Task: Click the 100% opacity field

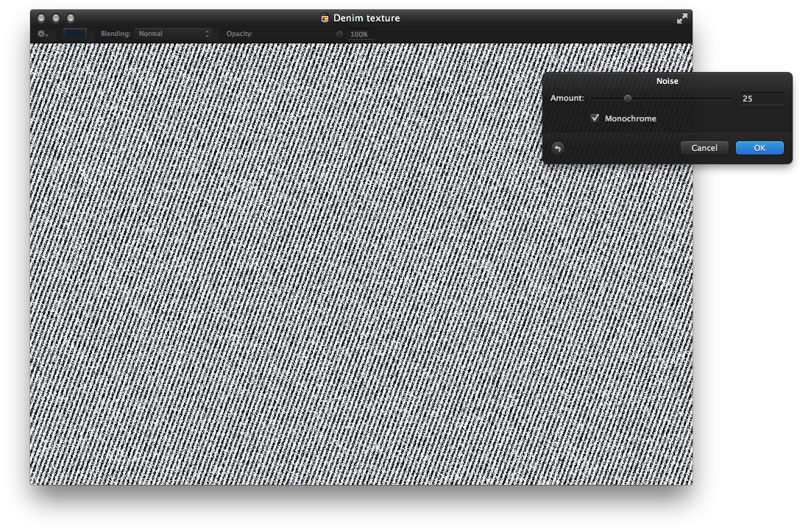Action: (x=360, y=34)
